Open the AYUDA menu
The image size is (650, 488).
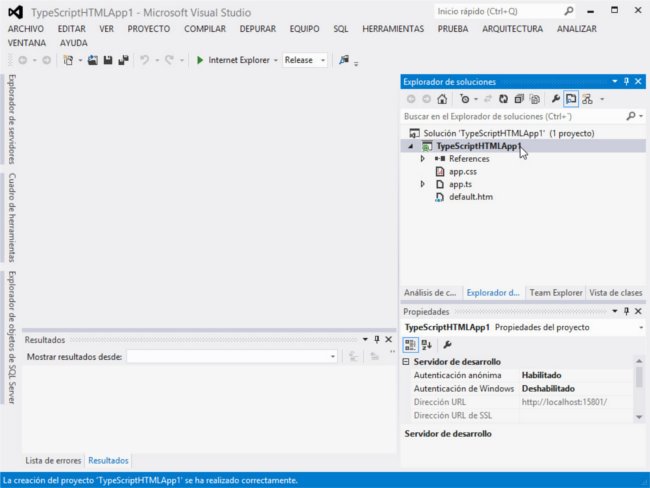(73, 43)
